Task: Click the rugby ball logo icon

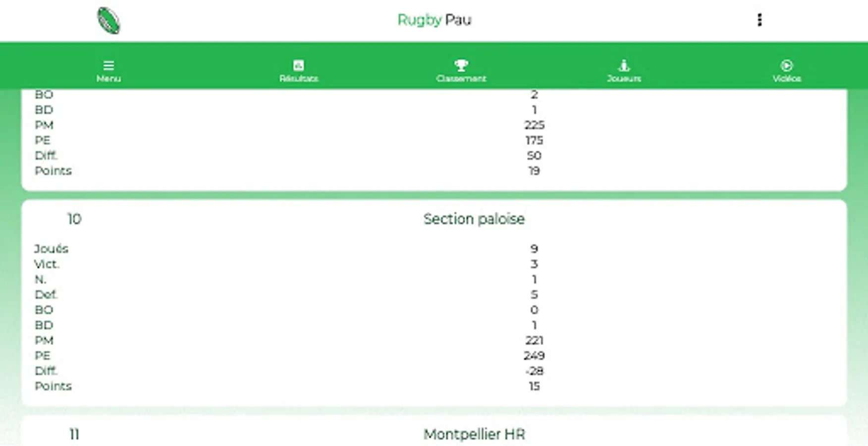Action: [x=108, y=21]
